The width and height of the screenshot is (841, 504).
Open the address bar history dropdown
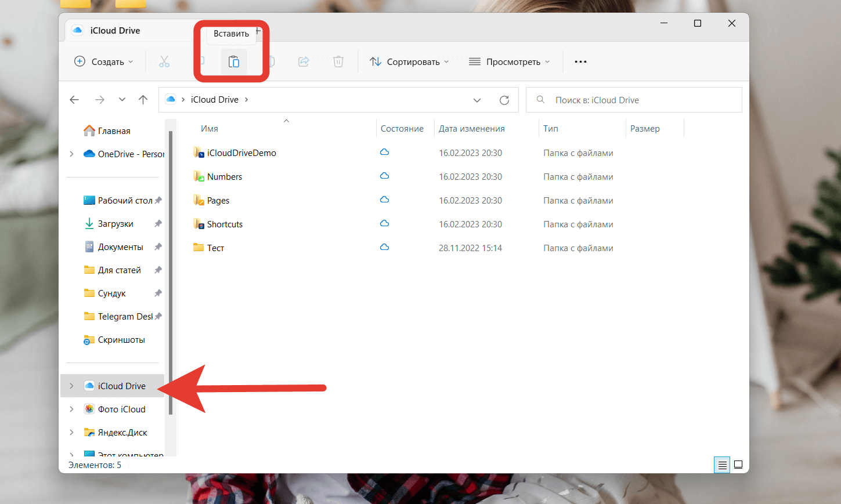coord(477,100)
